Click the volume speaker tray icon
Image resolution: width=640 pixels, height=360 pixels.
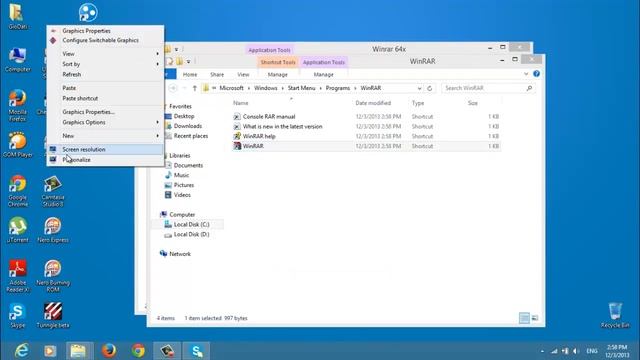pyautogui.click(x=576, y=351)
